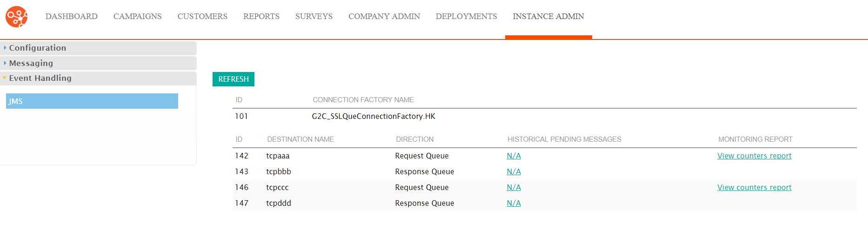Expand the Messaging section arrow
This screenshot has height=236, width=868.
5,63
